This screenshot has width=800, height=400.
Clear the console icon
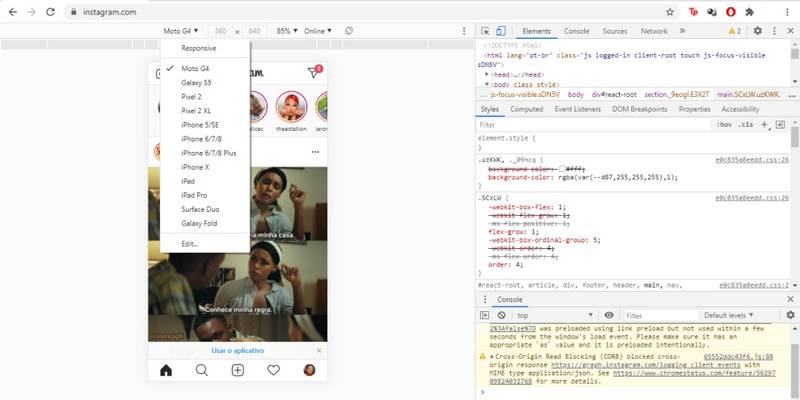[x=501, y=315]
